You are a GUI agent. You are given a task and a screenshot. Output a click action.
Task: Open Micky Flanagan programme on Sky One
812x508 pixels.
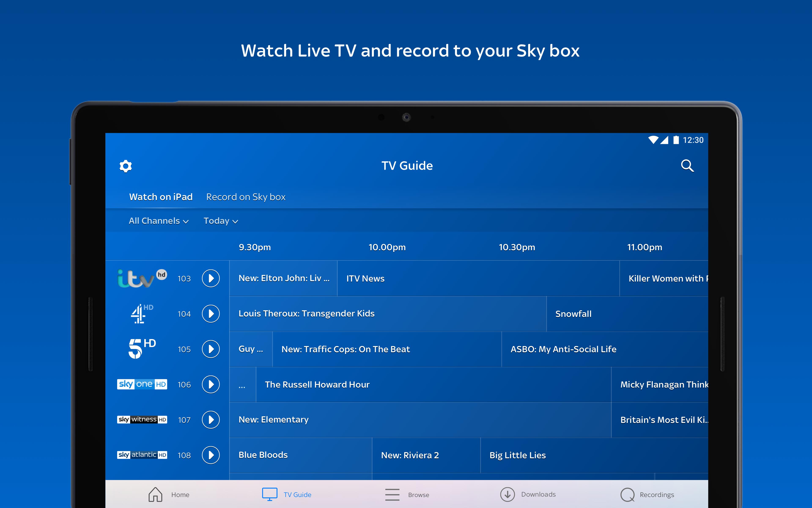click(660, 384)
